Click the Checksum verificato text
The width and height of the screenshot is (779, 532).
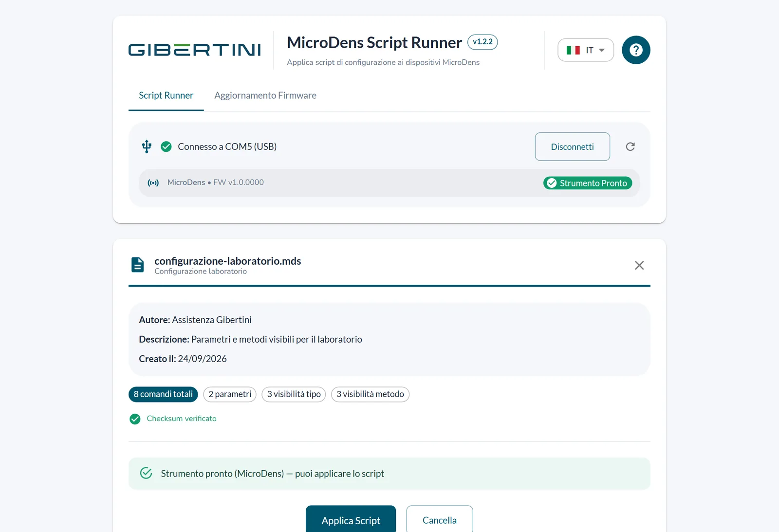click(182, 419)
